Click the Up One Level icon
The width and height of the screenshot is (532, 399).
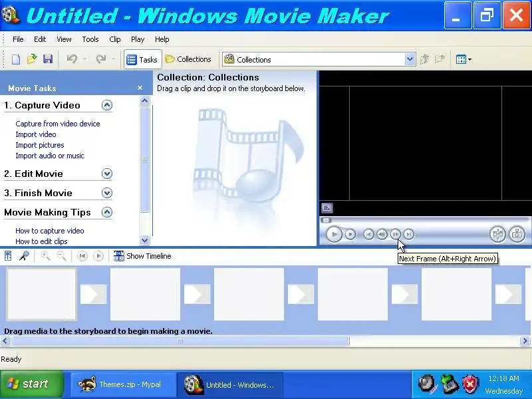pos(424,59)
